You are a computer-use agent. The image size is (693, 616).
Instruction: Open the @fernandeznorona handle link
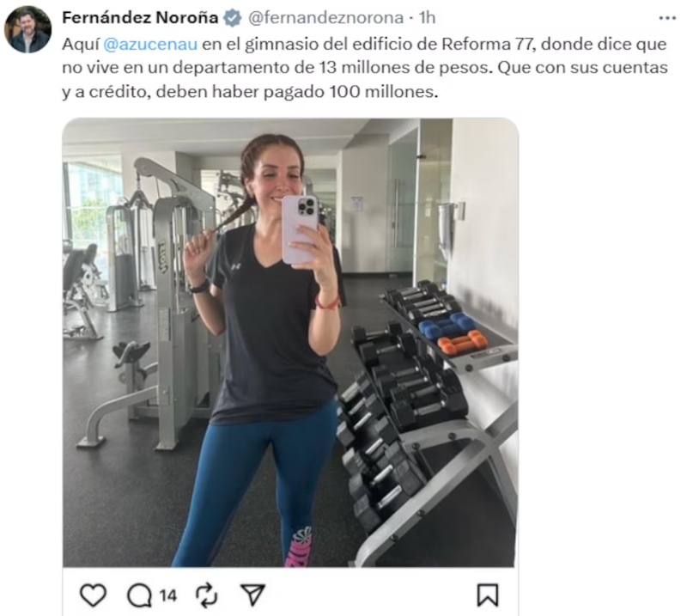coord(325,18)
